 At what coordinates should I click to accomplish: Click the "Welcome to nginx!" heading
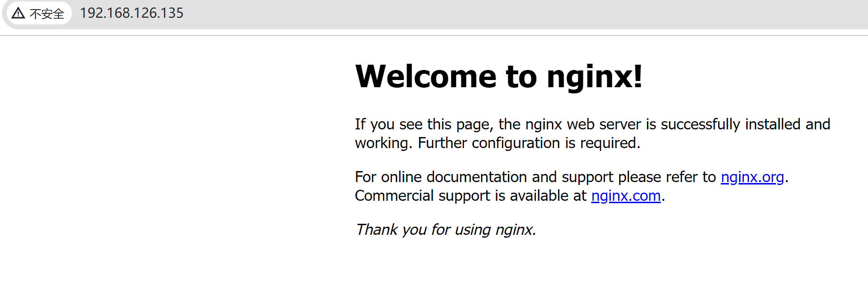pos(498,77)
